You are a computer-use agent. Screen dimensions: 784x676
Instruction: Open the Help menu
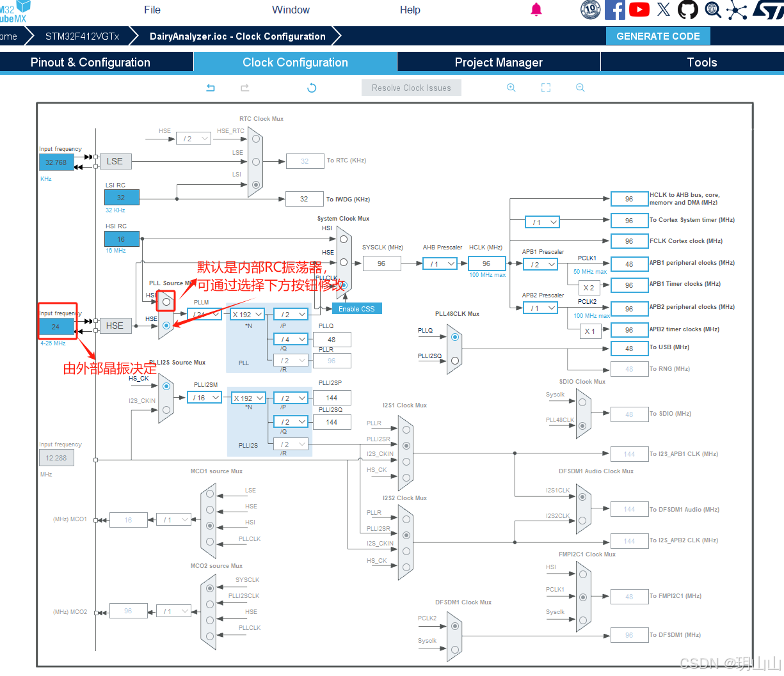(410, 10)
